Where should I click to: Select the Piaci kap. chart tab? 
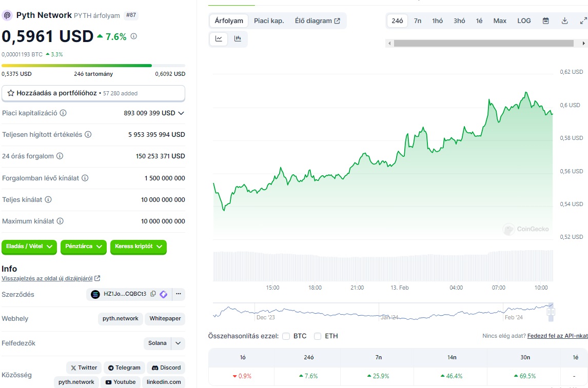[x=269, y=21]
